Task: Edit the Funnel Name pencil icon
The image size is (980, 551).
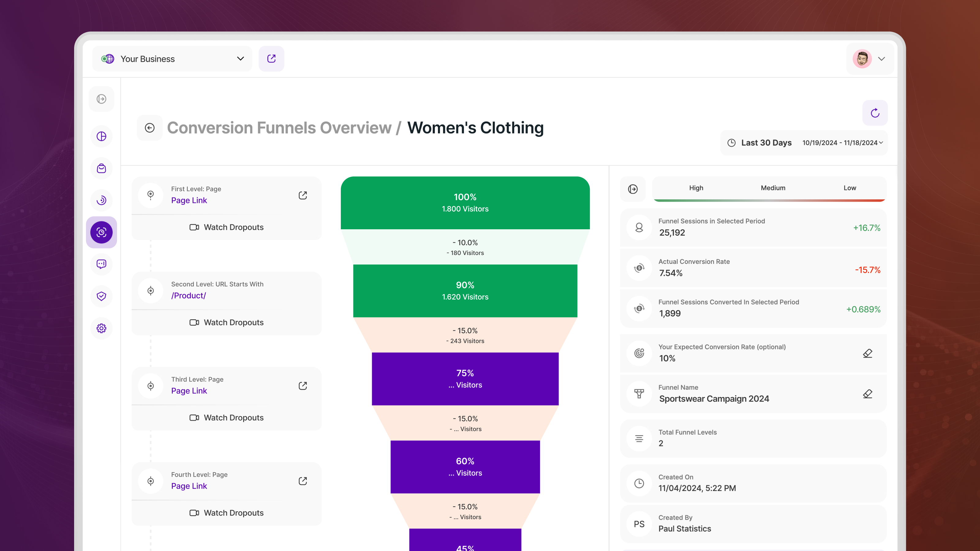Action: tap(867, 394)
